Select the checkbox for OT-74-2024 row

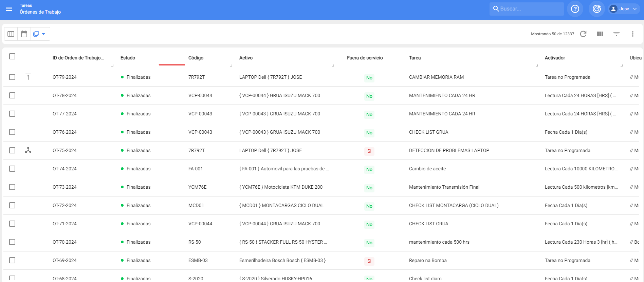[x=12, y=169]
